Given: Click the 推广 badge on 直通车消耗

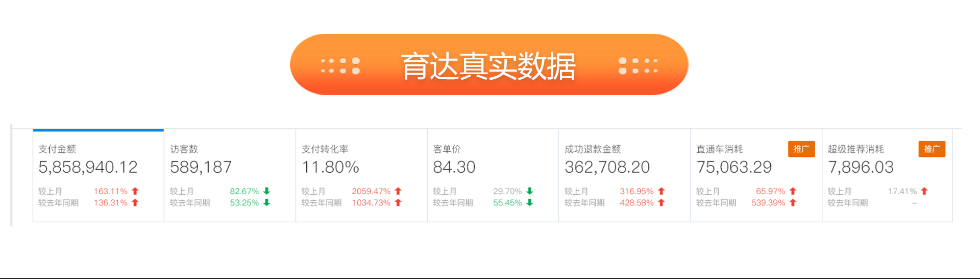Looking at the screenshot, I should 801,149.
